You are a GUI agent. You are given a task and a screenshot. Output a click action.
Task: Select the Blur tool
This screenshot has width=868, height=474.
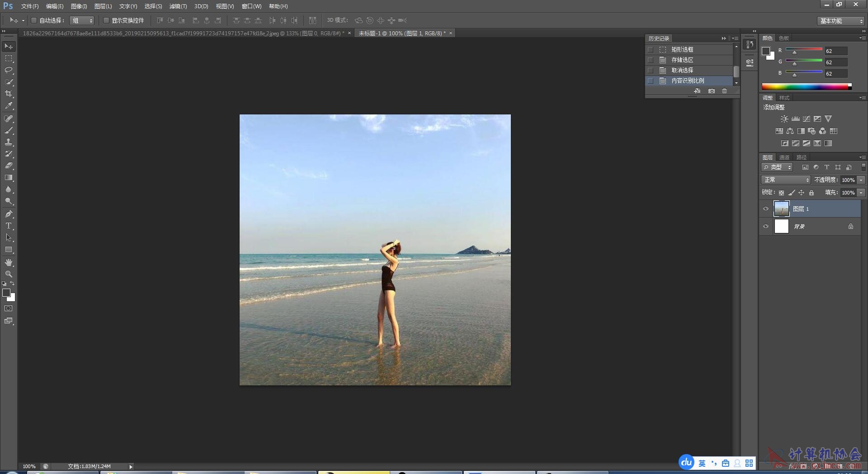(9, 190)
